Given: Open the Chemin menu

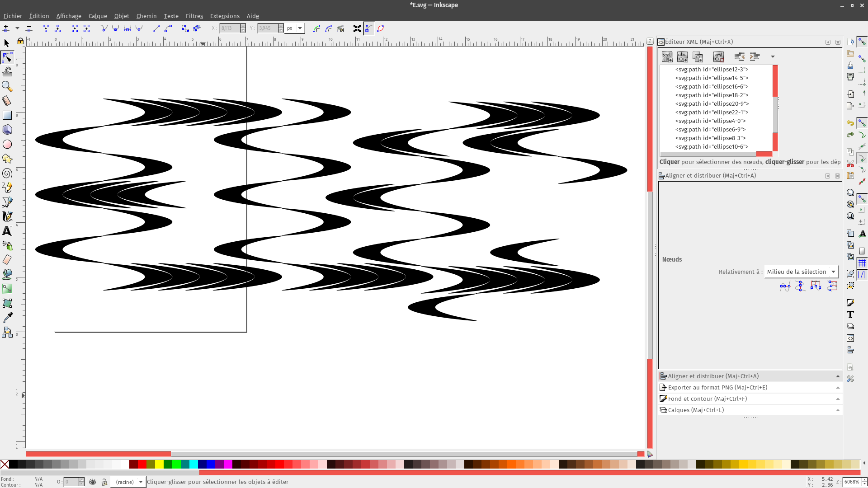Looking at the screenshot, I should (146, 16).
